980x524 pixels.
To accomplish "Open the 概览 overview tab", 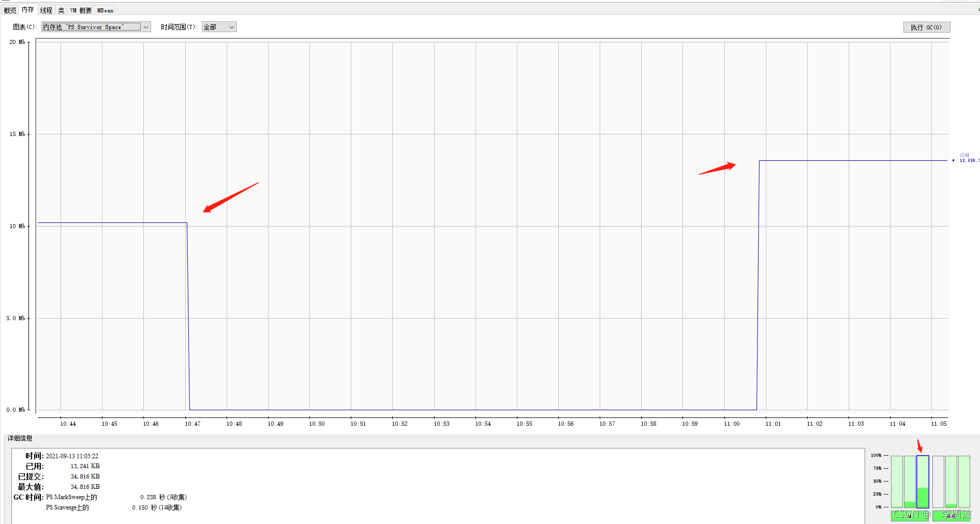I will click(10, 10).
